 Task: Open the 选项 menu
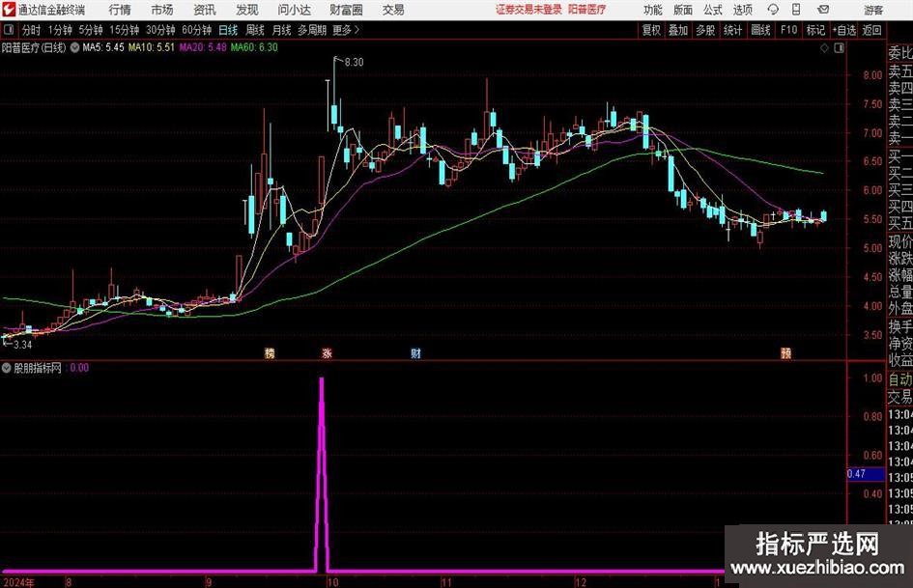743,10
